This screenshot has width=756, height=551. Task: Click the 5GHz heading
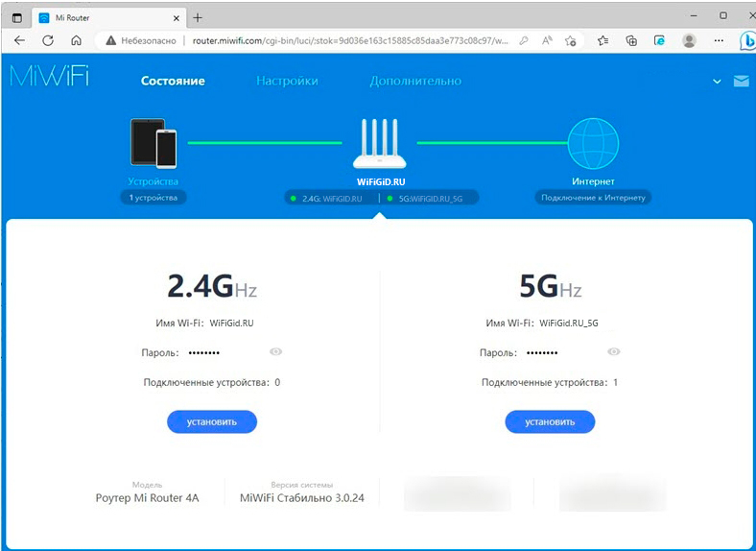click(x=550, y=287)
